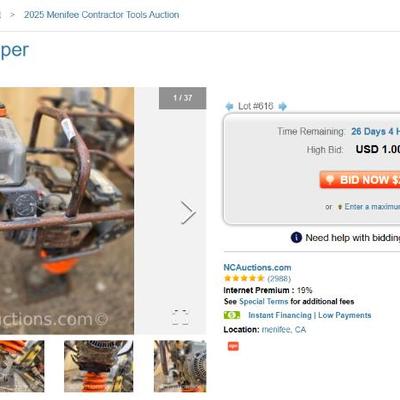Viewport: 400px width, 400px height.
Task: Select the first thumbnail with orange tools
Action: 22,366
